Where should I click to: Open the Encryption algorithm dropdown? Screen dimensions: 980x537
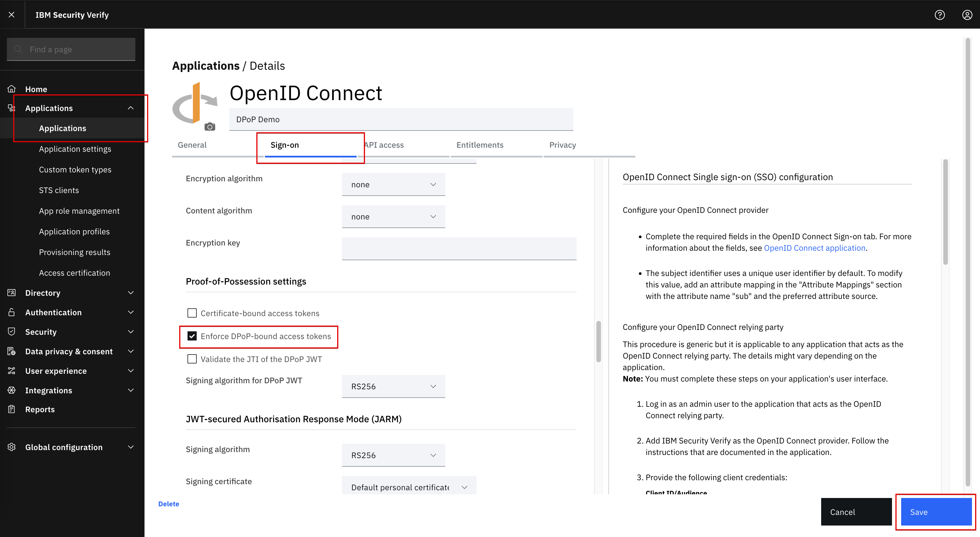point(393,184)
